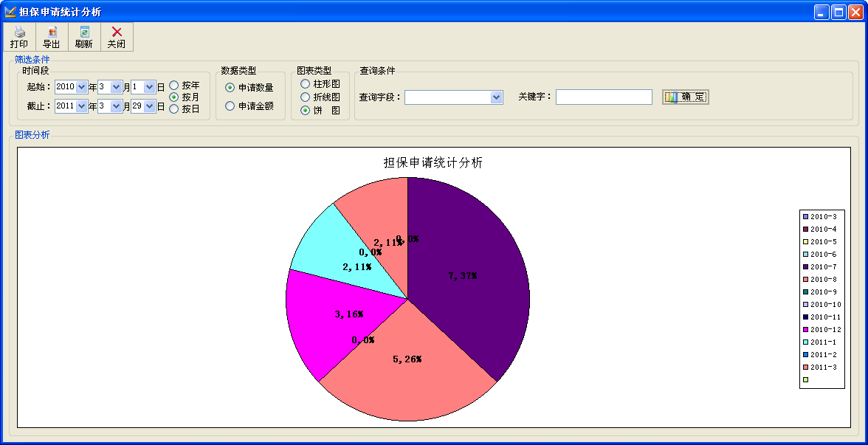Click the 2010-8 legend entry
The width and height of the screenshot is (868, 445).
click(x=820, y=280)
